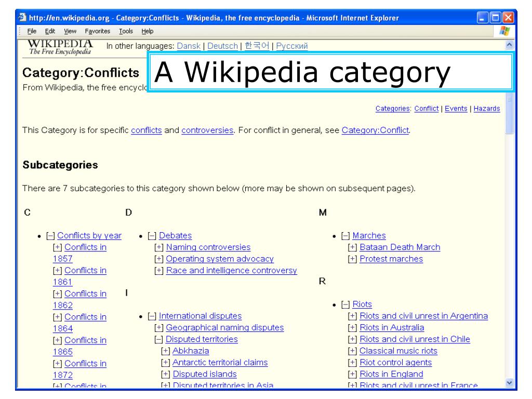The image size is (532, 399).
Task: Open the Category:Conflict link
Action: tap(375, 130)
